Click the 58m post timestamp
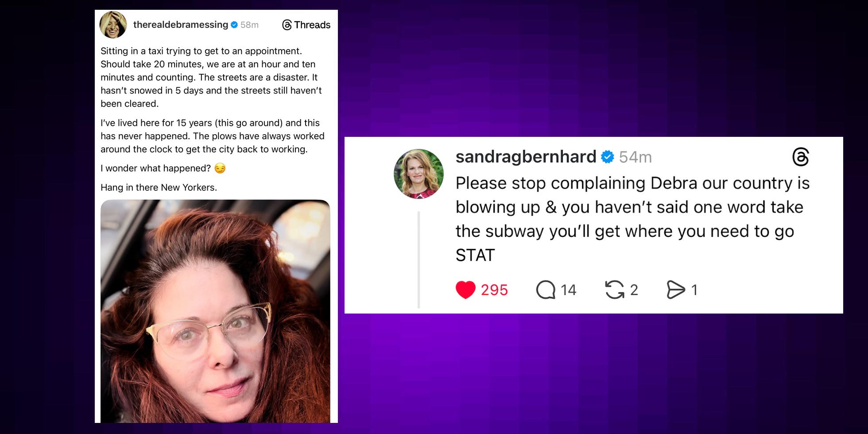 (249, 25)
